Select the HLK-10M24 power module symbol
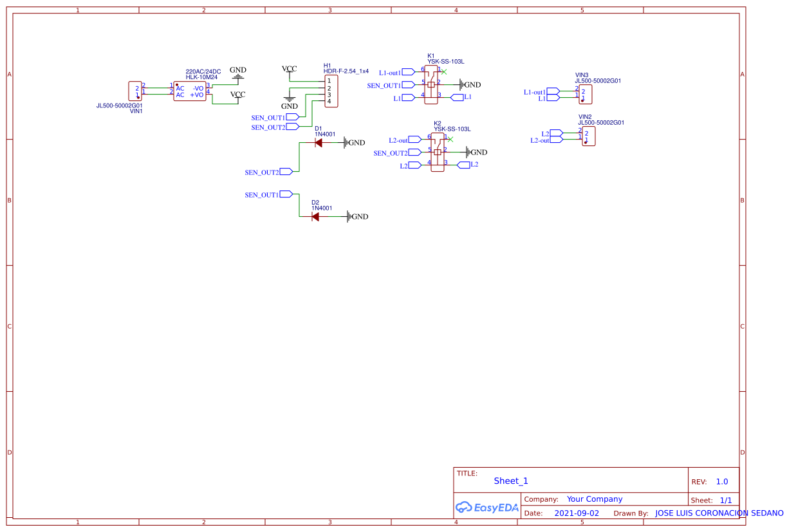The width and height of the screenshot is (796, 532). coord(190,91)
